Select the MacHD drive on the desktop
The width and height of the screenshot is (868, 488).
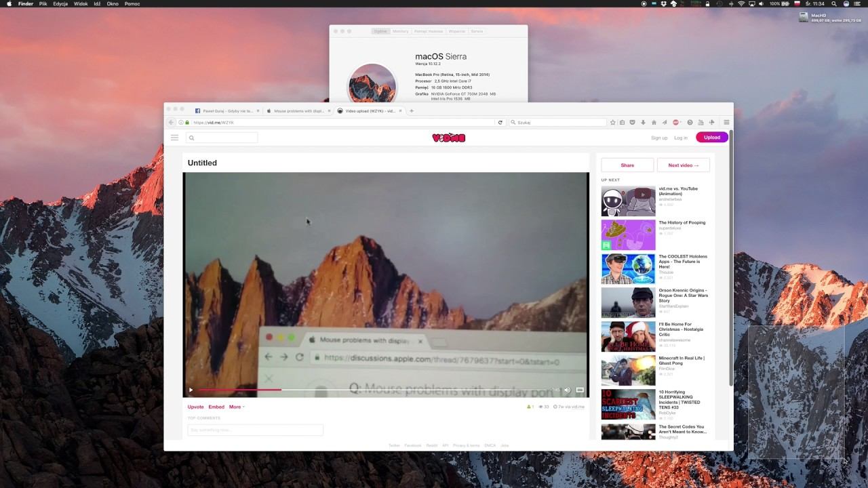coord(804,17)
